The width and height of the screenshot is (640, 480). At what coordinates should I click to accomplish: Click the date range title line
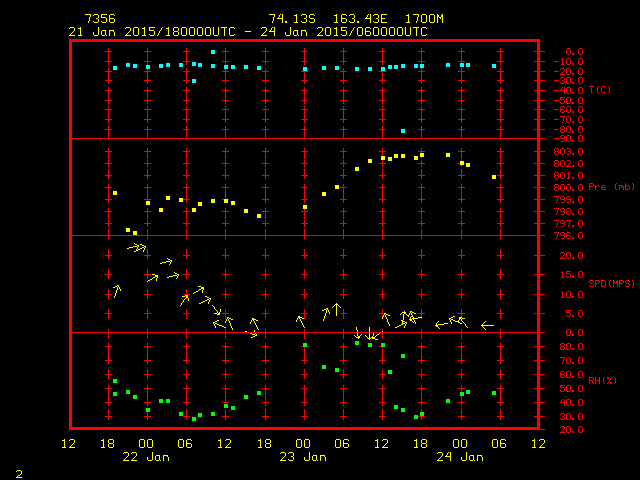tap(248, 32)
